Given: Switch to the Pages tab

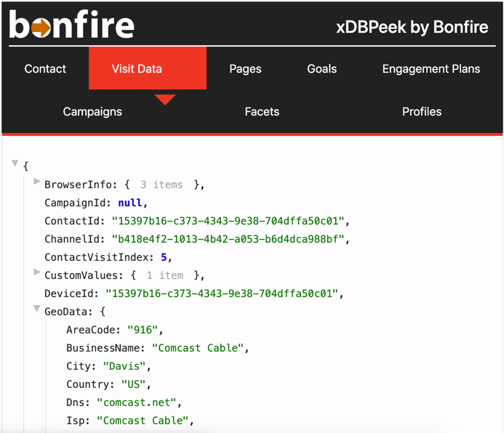Looking at the screenshot, I should click(x=245, y=69).
